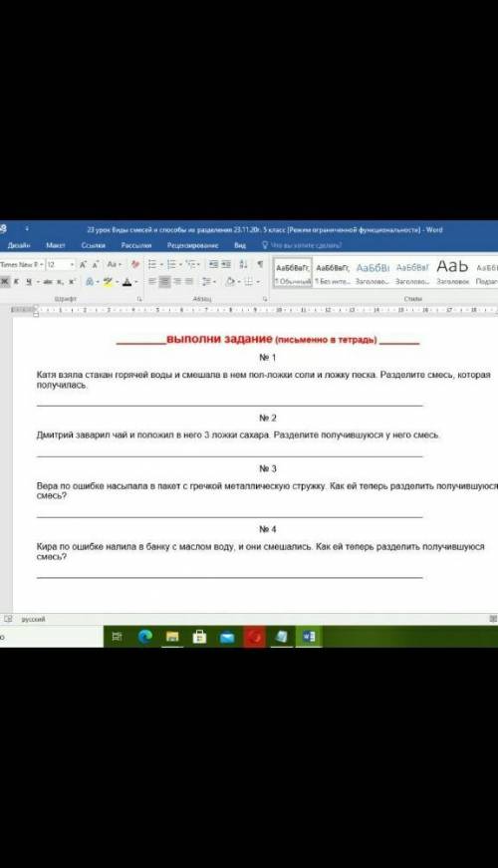Toggle strikethrough text formatting
Viewport: 498px width, 868px height.
[x=48, y=282]
